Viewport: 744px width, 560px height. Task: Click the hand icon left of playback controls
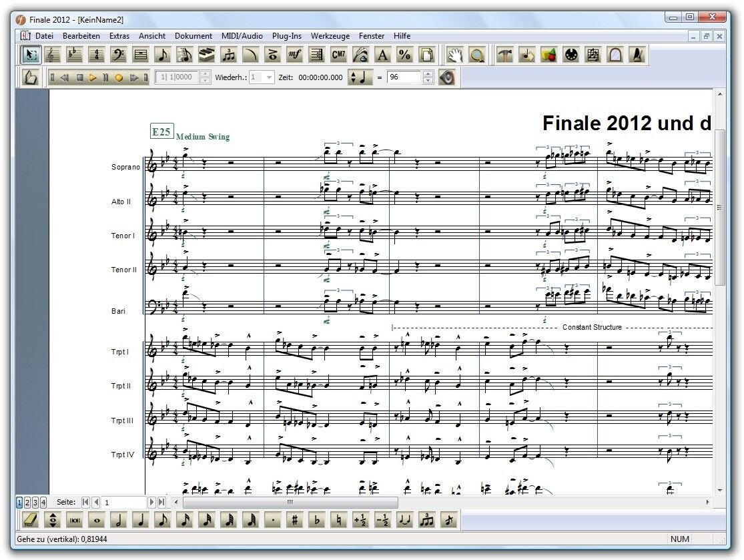coord(31,77)
